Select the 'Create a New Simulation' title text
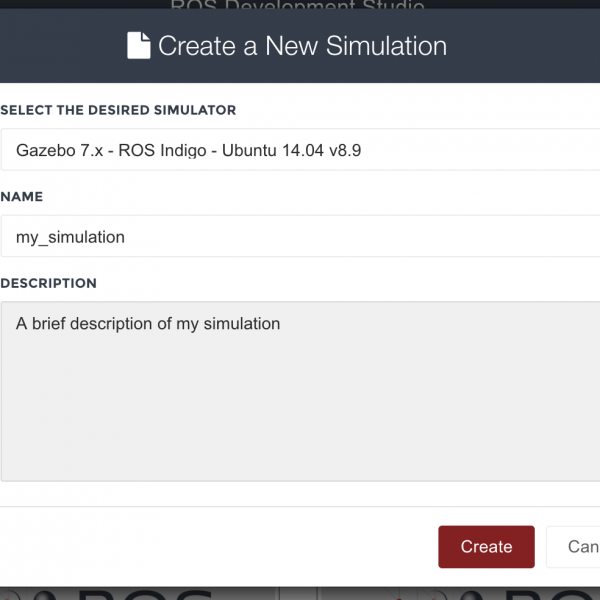 coord(302,46)
